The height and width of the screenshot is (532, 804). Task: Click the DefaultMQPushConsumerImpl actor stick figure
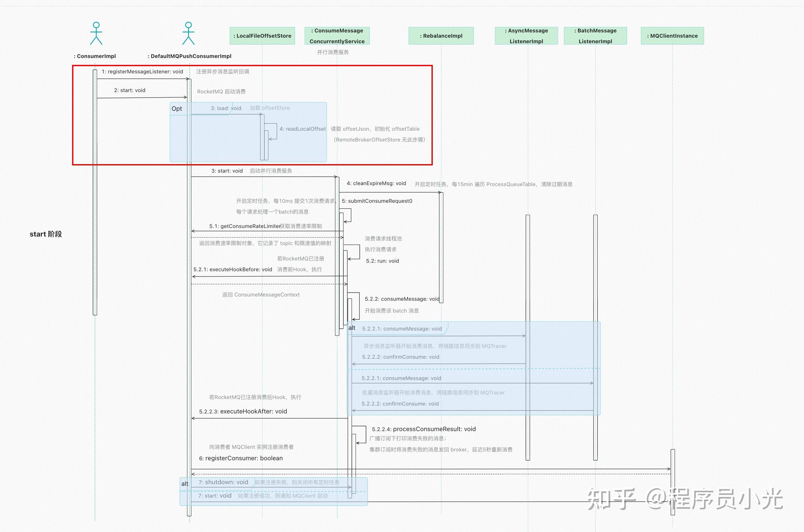coord(188,34)
